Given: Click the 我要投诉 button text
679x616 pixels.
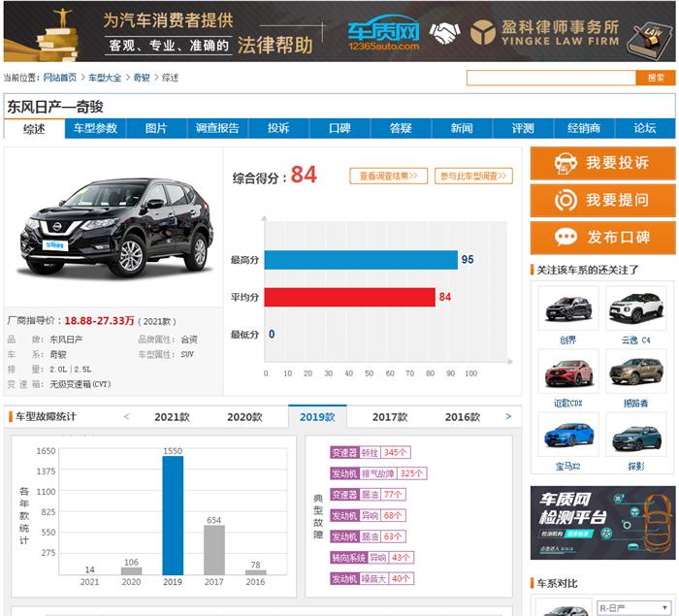Looking at the screenshot, I should point(618,163).
